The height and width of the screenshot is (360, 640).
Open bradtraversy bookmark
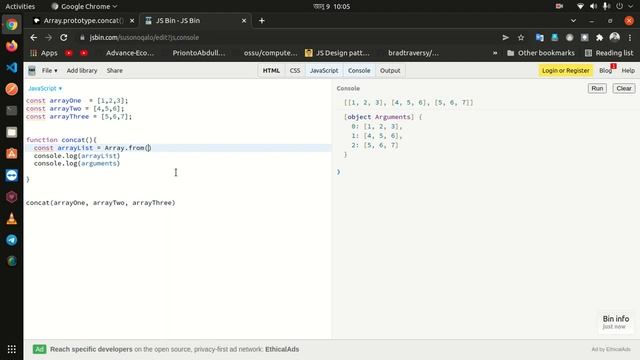pos(413,53)
